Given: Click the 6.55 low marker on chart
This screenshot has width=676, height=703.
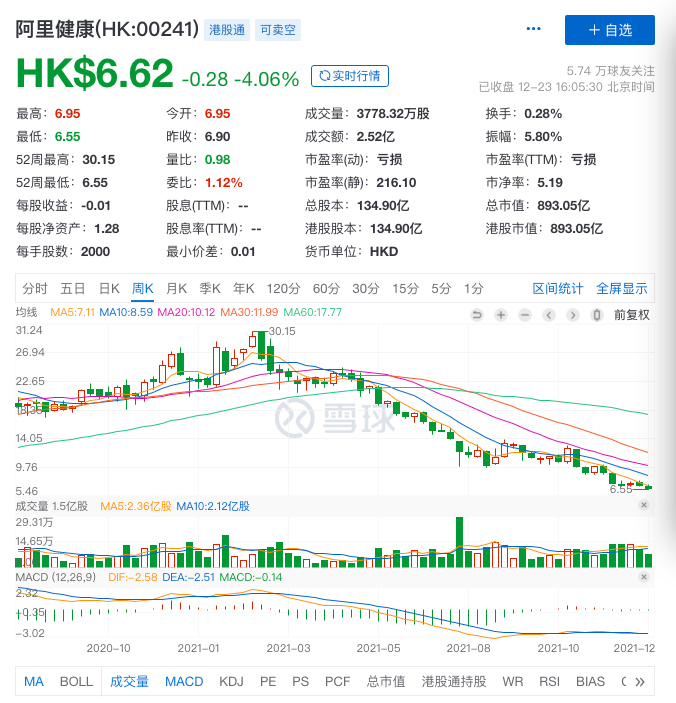Looking at the screenshot, I should pos(621,489).
